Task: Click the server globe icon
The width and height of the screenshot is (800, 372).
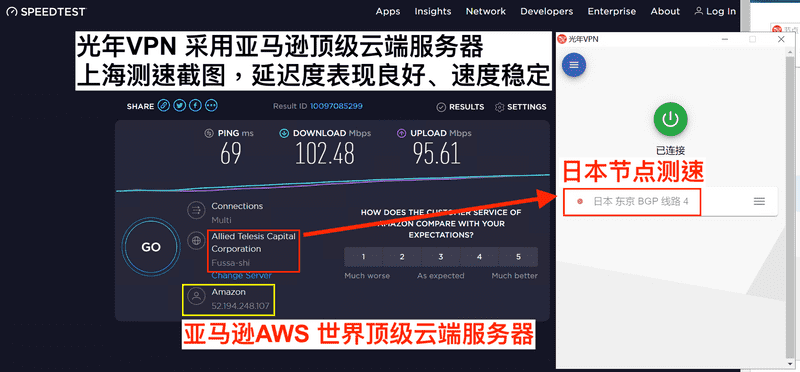Action: [x=195, y=241]
